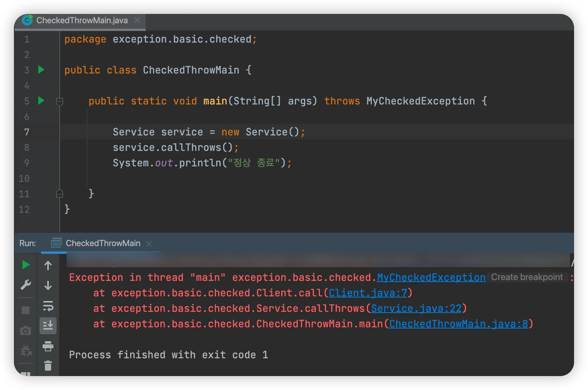Screen dimensions: 588x390
Task: Open Service.java:22 stack trace link
Action: (416, 308)
